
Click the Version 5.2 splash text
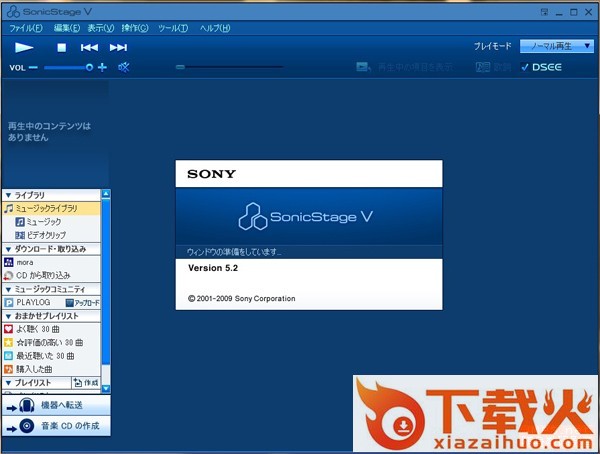(213, 268)
